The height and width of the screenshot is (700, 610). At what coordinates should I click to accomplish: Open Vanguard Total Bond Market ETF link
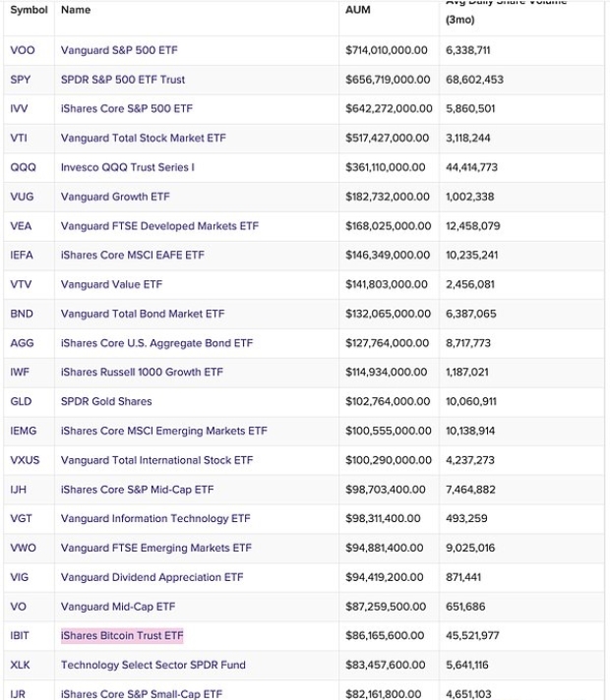(143, 314)
